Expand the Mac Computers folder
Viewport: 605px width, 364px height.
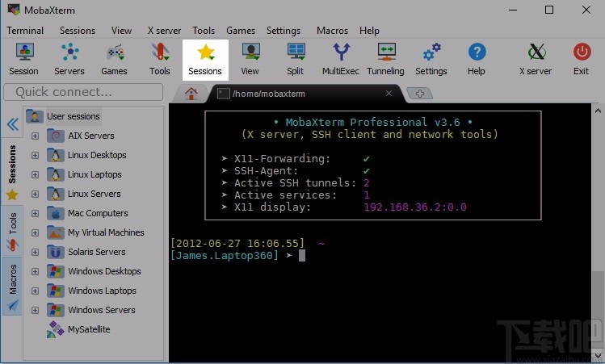tap(35, 213)
